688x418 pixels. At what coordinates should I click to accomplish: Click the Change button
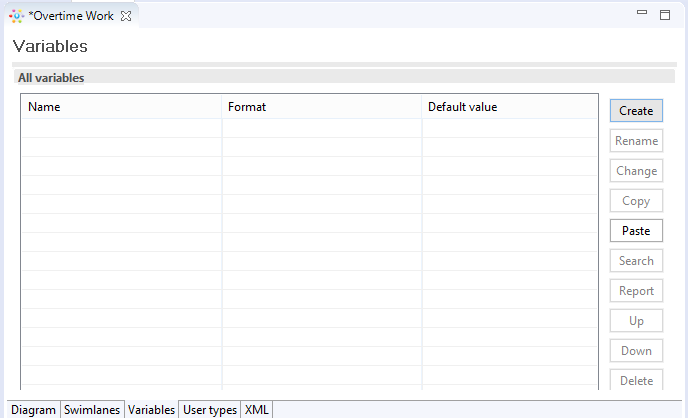[636, 171]
